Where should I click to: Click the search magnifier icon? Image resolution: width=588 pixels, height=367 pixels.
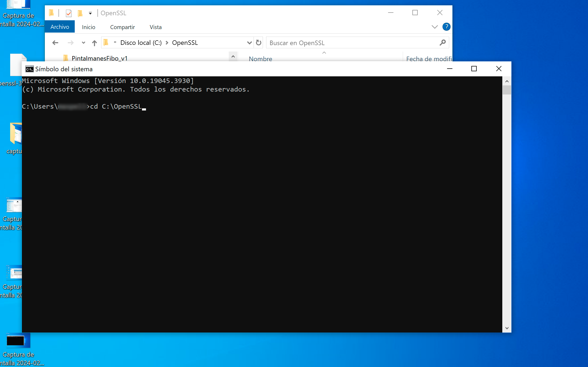coord(442,43)
